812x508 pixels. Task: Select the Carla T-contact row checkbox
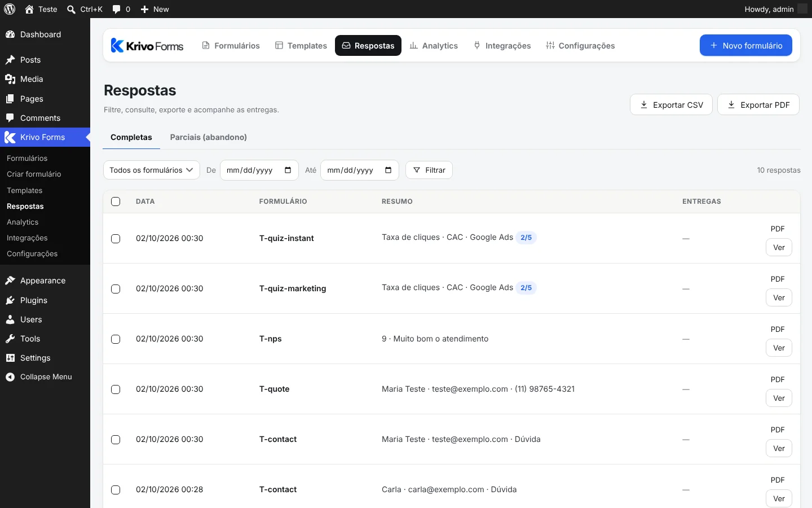click(116, 490)
